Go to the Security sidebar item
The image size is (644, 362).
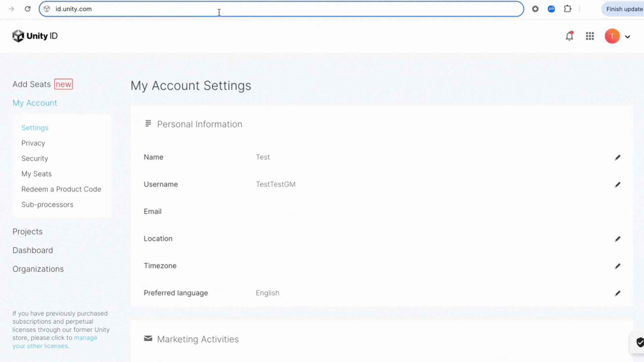click(35, 159)
